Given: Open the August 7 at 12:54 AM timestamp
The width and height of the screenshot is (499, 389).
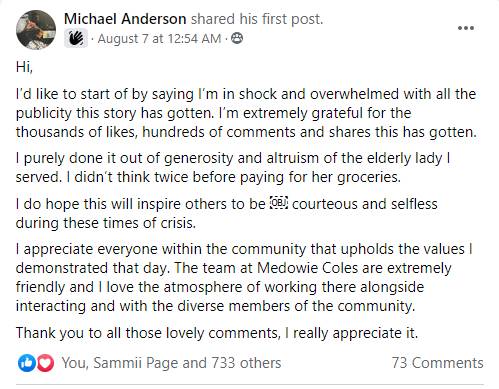Looking at the screenshot, I should coord(159,39).
